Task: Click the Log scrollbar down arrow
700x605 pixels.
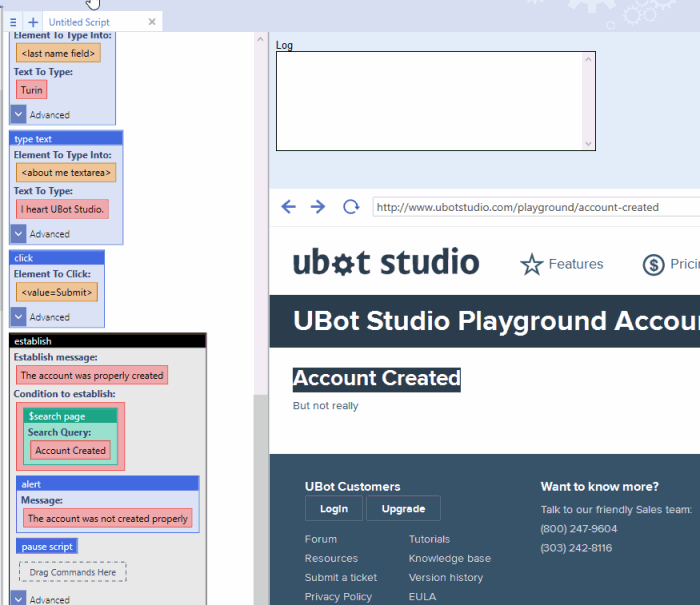Action: (588, 143)
